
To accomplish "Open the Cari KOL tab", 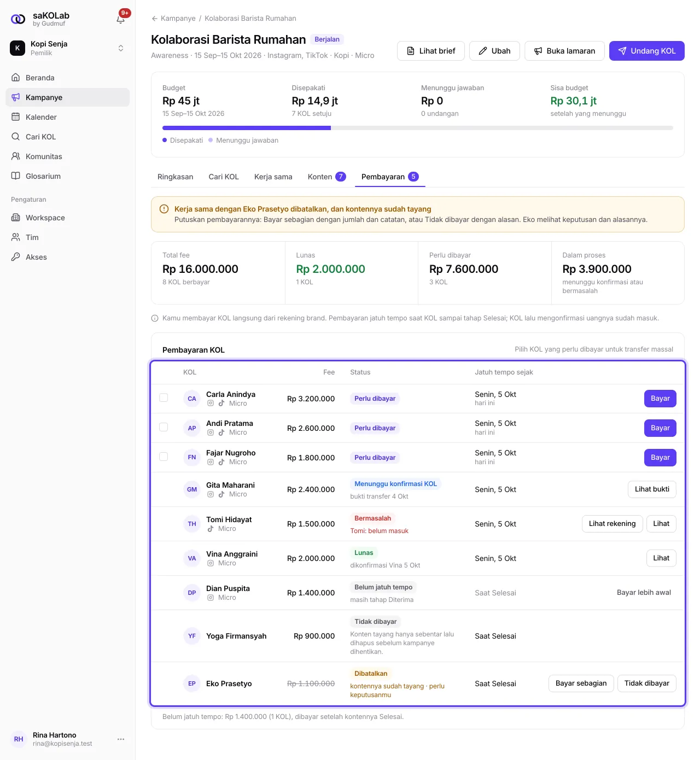I will (224, 177).
